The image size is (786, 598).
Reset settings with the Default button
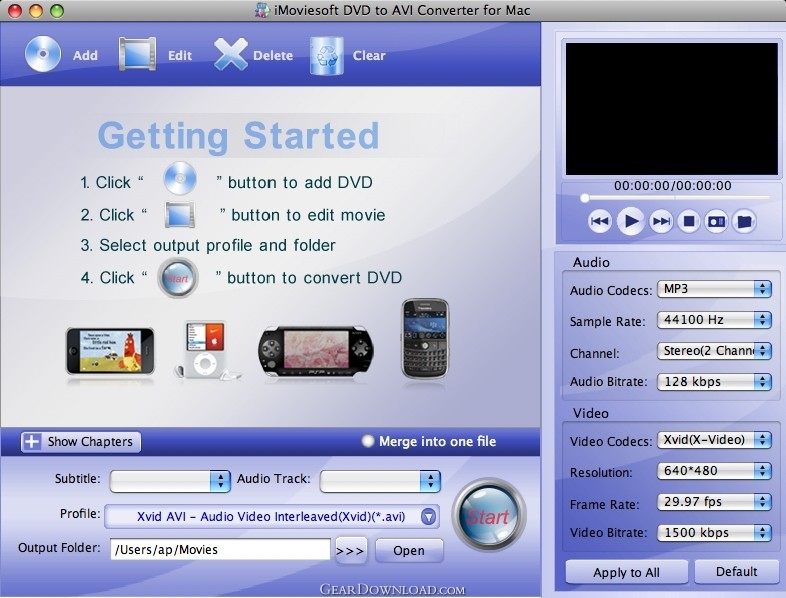tap(738, 572)
